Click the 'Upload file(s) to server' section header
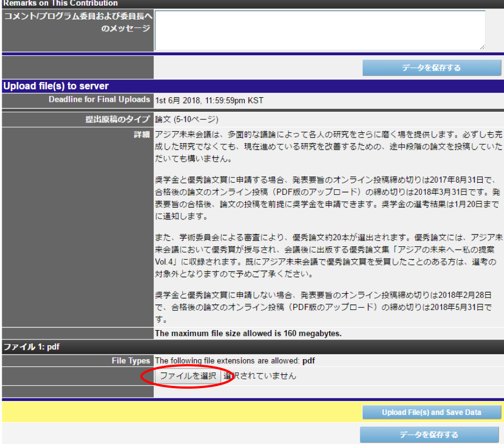This screenshot has width=504, height=444. pos(56,86)
